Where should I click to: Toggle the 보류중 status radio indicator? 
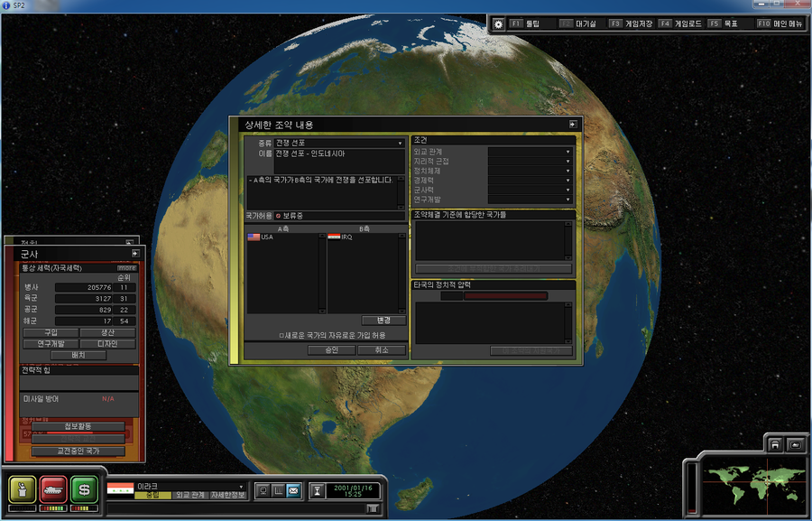tap(278, 217)
